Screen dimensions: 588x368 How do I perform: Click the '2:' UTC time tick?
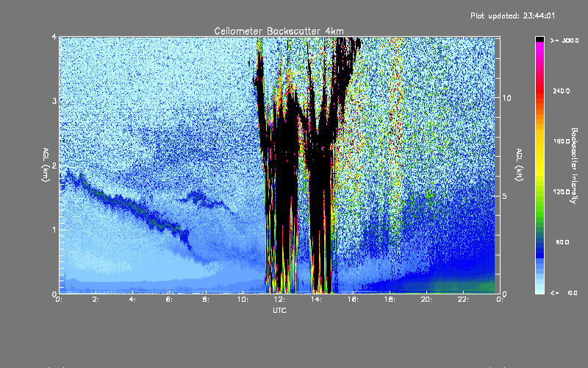point(96,300)
